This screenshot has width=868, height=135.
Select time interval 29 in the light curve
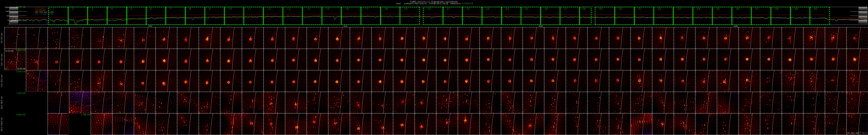[605, 16]
